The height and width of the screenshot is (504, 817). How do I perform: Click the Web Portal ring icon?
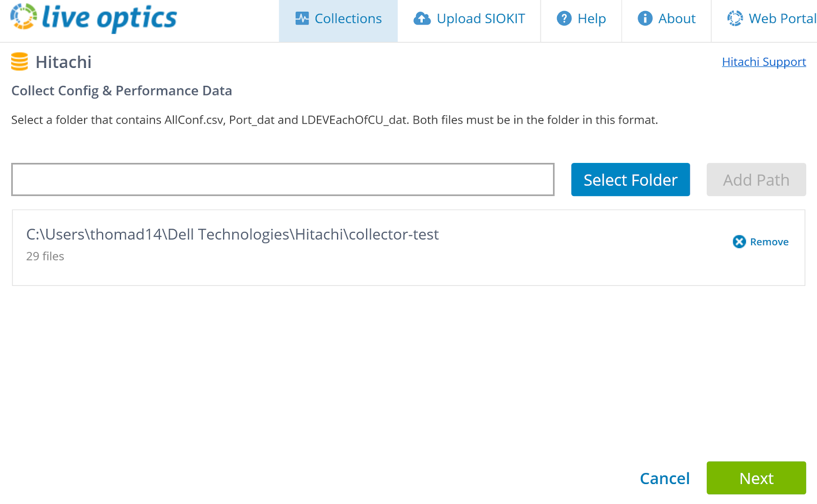coord(735,19)
